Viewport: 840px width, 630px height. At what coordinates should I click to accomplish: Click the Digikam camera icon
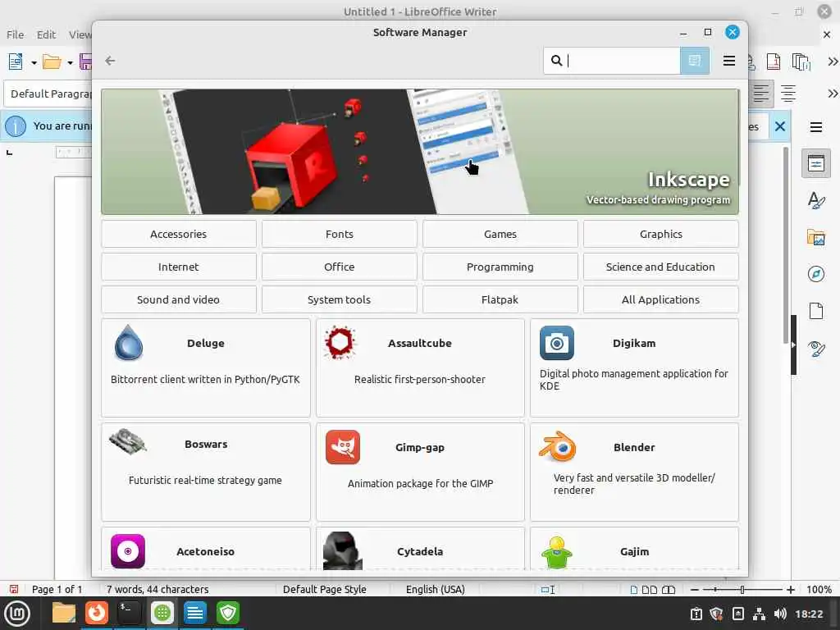click(557, 343)
